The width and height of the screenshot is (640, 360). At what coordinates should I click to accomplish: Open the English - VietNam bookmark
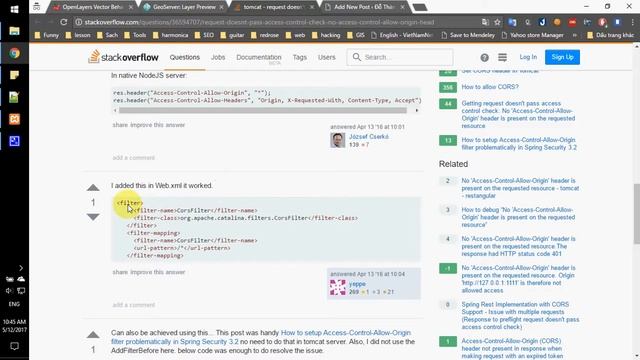pyautogui.click(x=402, y=36)
